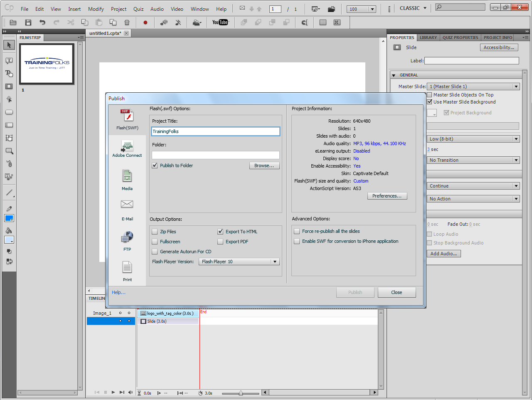Click the Browse button to choose folder
Image resolution: width=532 pixels, height=400 pixels.
click(264, 165)
